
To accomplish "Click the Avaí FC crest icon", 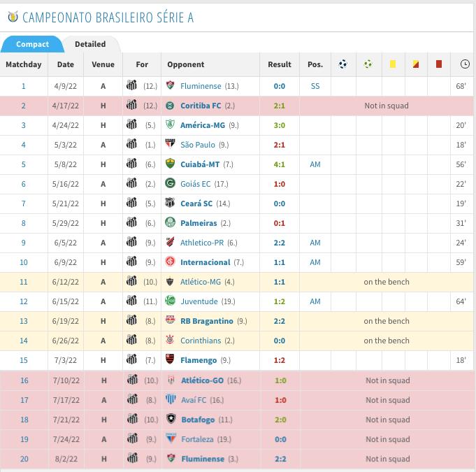I will [x=171, y=399].
